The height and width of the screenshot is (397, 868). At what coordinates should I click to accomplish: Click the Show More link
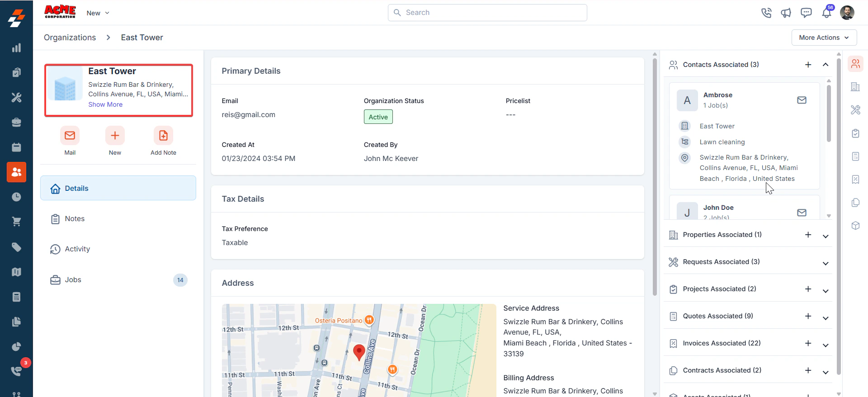(105, 104)
